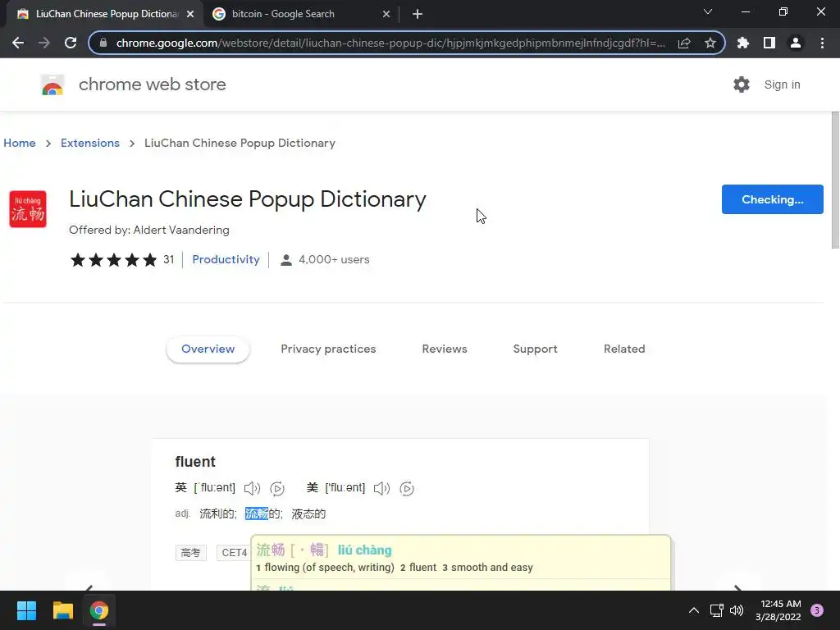Open volume control tray icon
This screenshot has height=630, width=840.
click(x=737, y=610)
